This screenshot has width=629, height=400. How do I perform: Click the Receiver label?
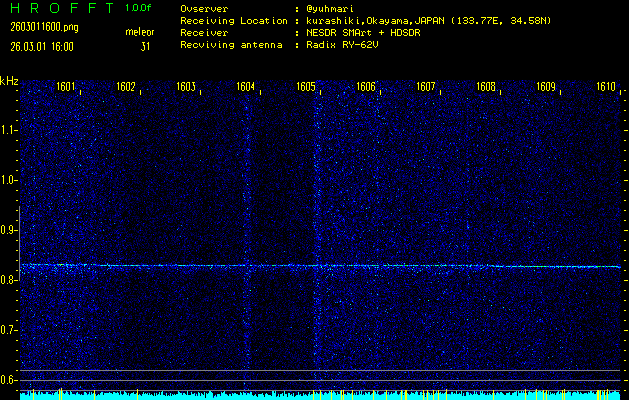point(204,33)
